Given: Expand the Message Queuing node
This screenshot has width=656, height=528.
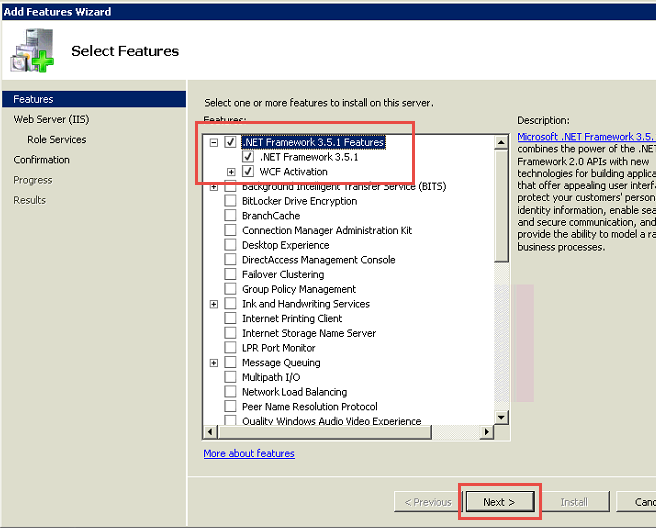Looking at the screenshot, I should [214, 363].
